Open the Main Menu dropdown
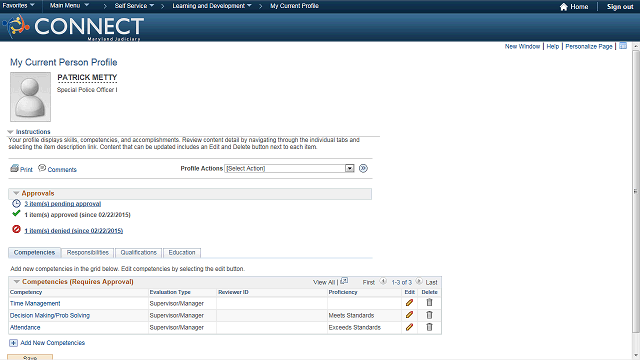Viewport: 640px width, 360px height. tap(69, 6)
